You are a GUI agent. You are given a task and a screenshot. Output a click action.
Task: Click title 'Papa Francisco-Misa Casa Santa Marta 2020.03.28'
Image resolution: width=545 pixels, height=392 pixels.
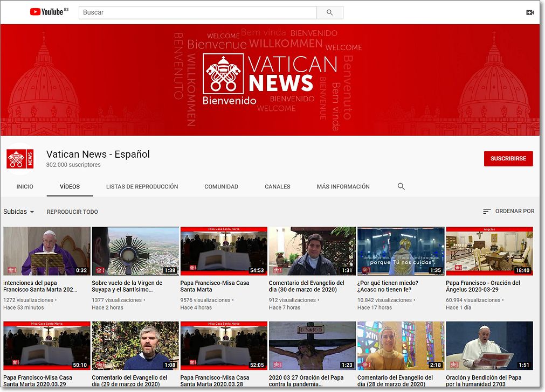(x=215, y=381)
